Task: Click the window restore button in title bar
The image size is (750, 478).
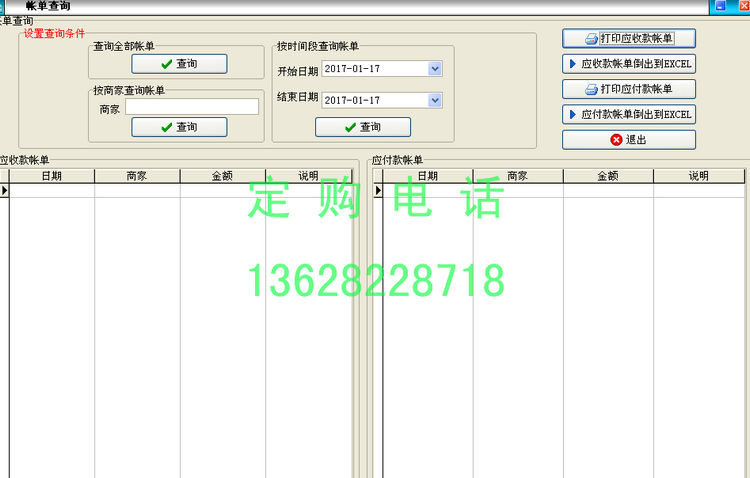Action: click(721, 6)
